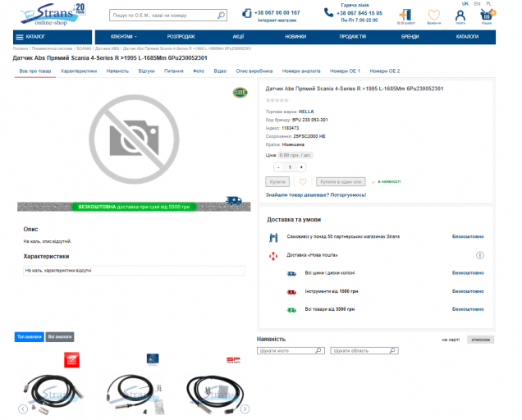Switch to Характеристики tab
Screen dimensions: 522x420
pos(79,71)
